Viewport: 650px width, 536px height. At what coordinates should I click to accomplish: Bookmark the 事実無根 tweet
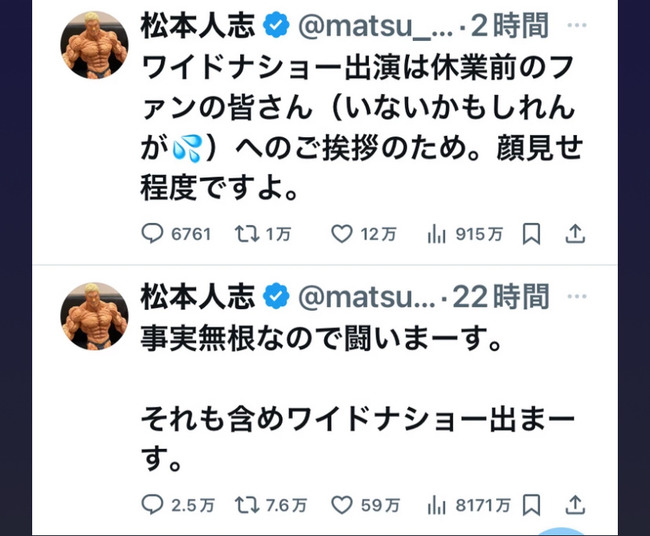point(531,505)
